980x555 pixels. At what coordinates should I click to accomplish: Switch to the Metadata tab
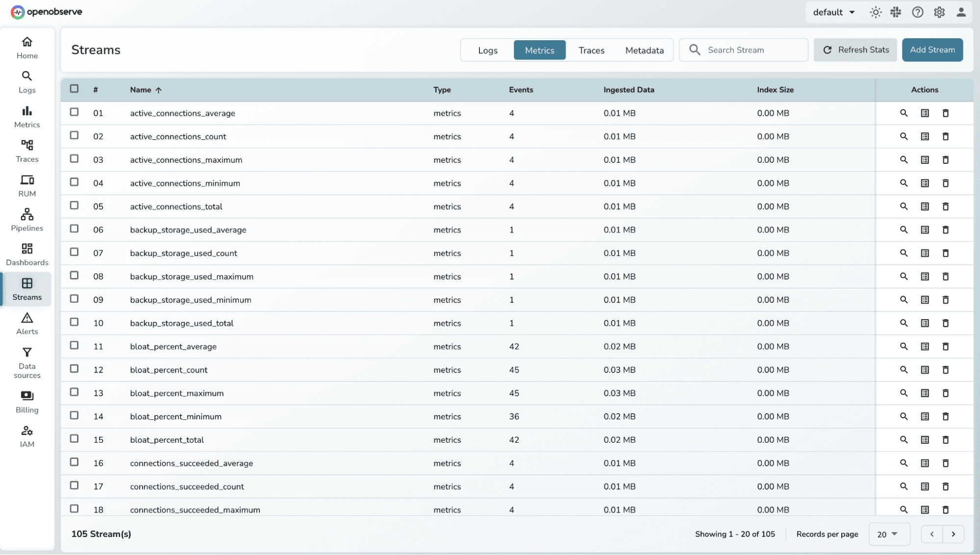click(x=644, y=50)
